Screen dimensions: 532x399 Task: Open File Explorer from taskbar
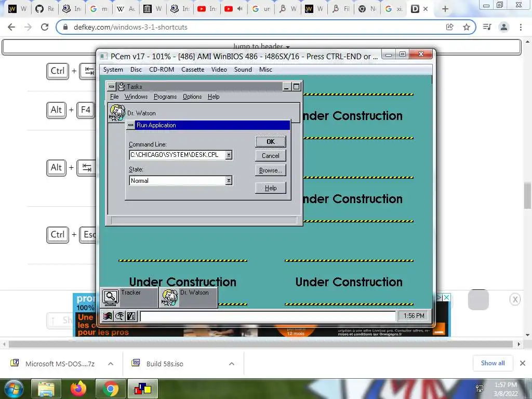[x=46, y=389]
